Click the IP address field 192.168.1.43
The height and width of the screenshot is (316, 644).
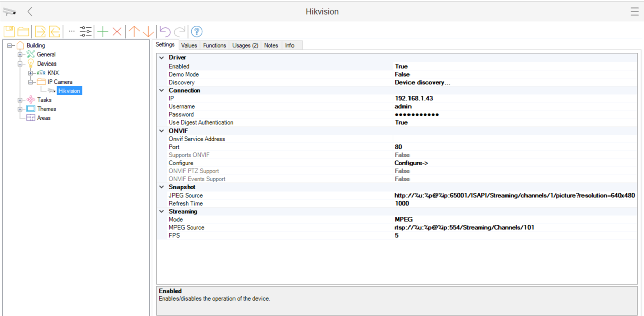click(414, 98)
